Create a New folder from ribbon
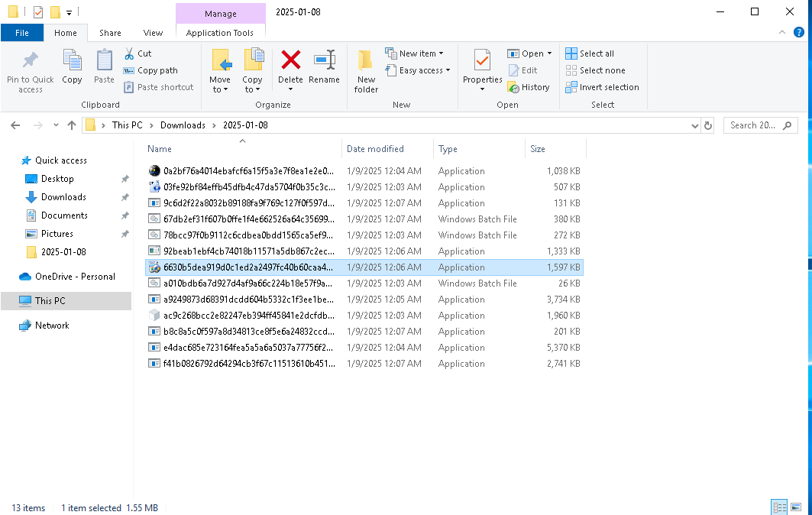Image resolution: width=812 pixels, height=515 pixels. [366, 72]
